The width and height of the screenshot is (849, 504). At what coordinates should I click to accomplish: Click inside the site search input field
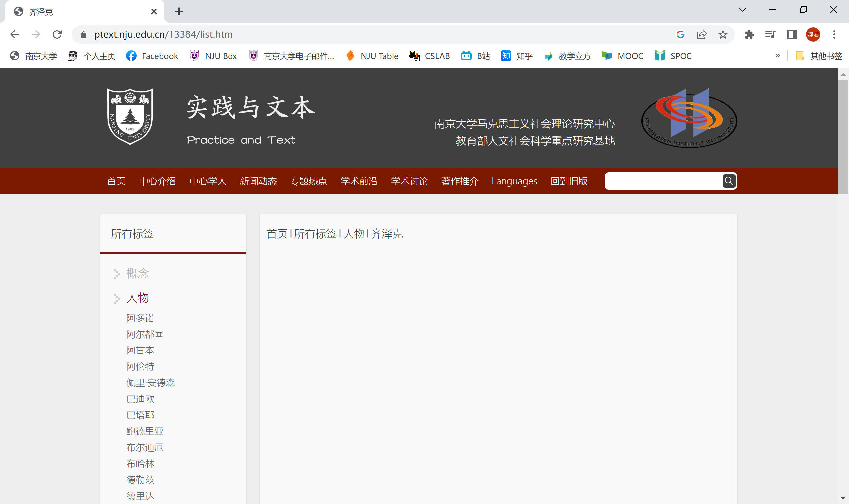pyautogui.click(x=662, y=181)
